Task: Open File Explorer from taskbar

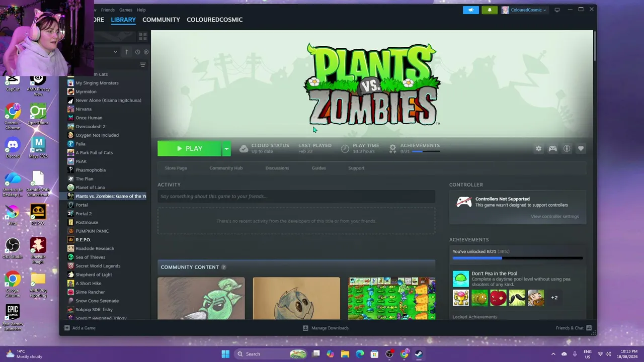Action: [x=345, y=354]
